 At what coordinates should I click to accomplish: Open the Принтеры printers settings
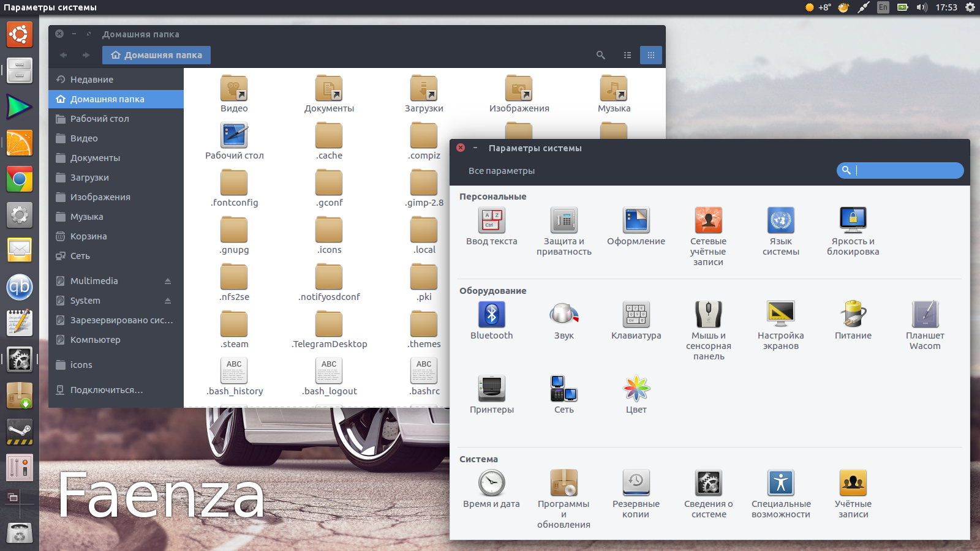tap(491, 389)
